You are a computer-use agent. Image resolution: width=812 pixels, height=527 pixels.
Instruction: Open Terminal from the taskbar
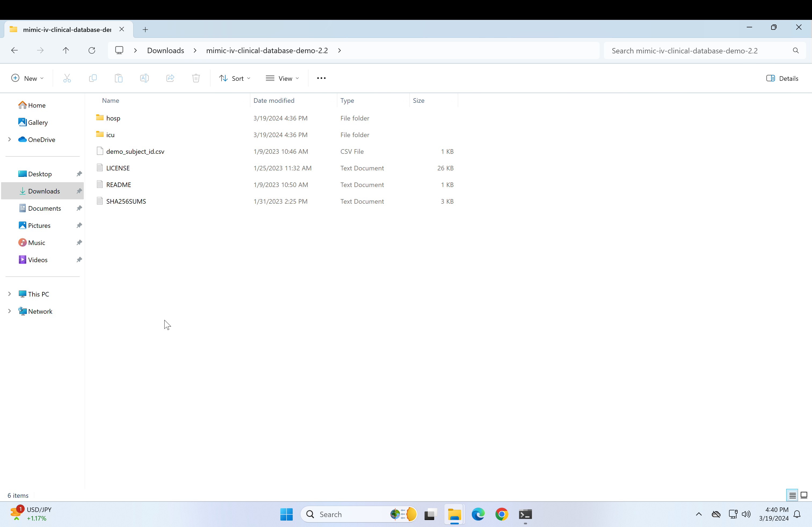525,514
